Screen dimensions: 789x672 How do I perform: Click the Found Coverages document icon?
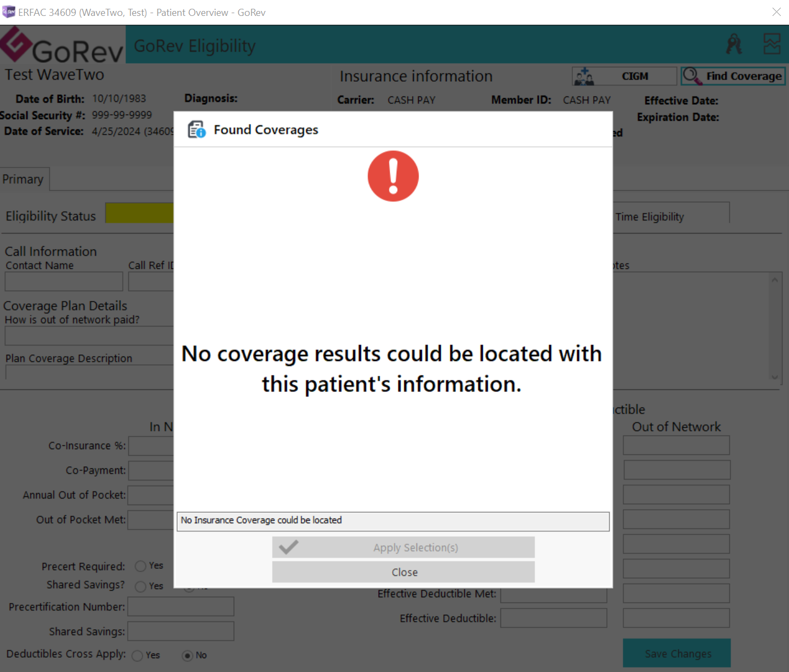pos(196,130)
